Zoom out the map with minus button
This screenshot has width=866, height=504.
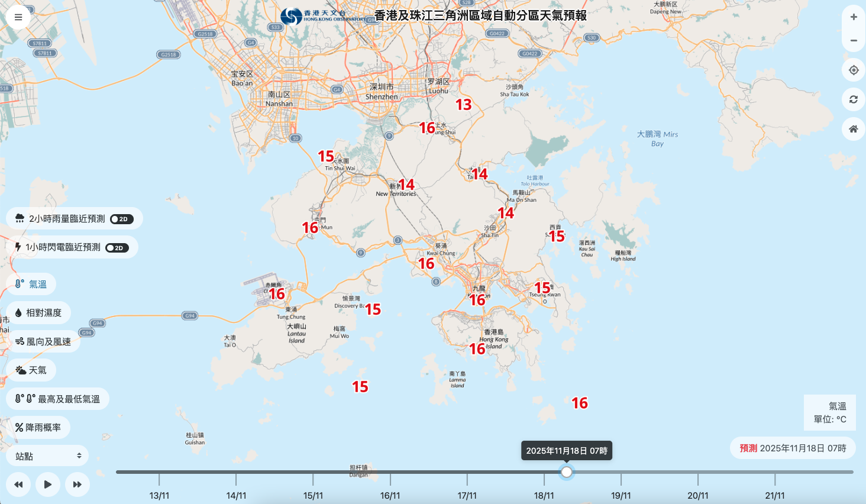pos(853,41)
